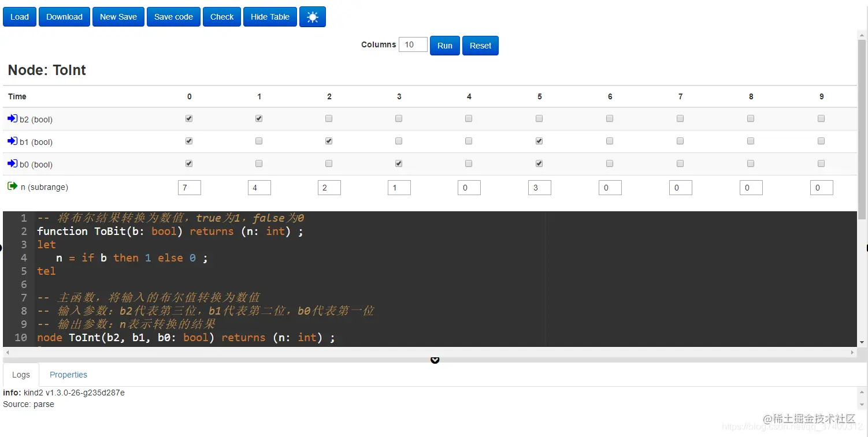
Task: Click the b2 input arrow icon
Action: coord(13,119)
